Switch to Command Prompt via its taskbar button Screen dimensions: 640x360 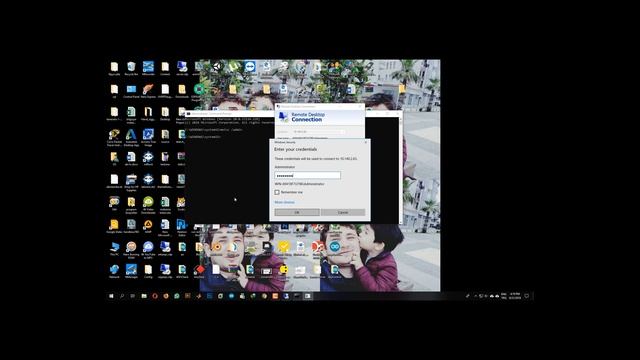pyautogui.click(x=297, y=296)
